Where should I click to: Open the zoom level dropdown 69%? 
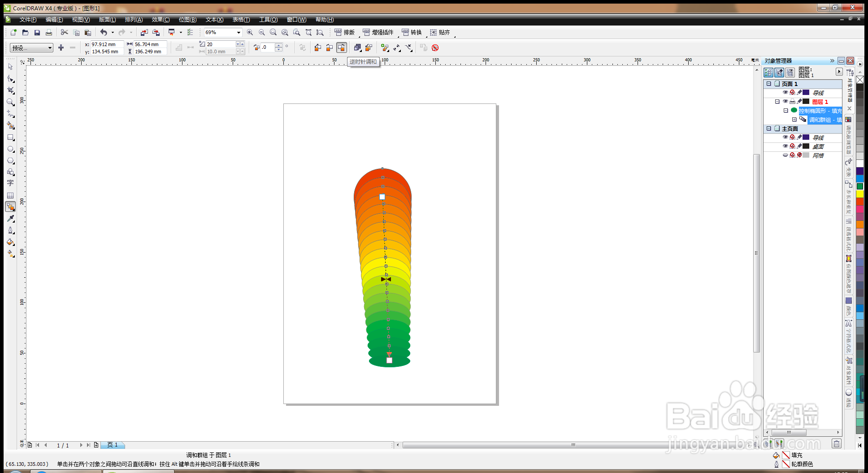pos(239,32)
